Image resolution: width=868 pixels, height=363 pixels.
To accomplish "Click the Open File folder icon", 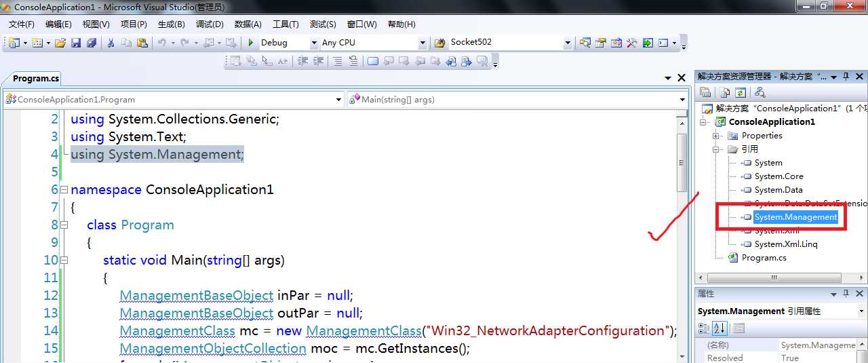I will (60, 43).
